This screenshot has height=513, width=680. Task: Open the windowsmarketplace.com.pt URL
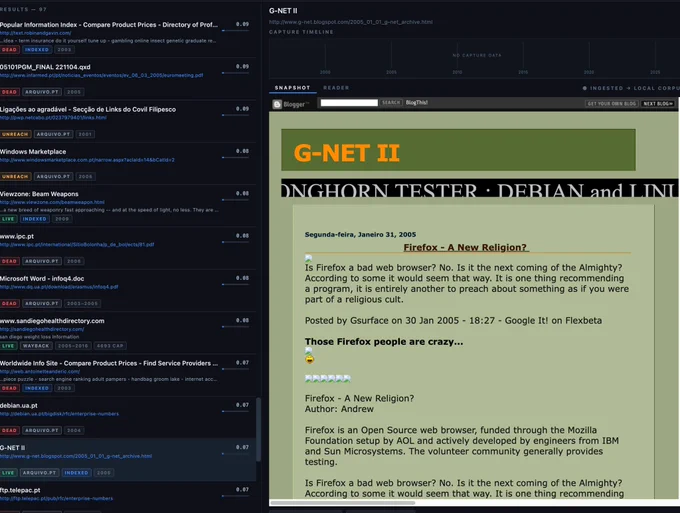[x=87, y=160]
